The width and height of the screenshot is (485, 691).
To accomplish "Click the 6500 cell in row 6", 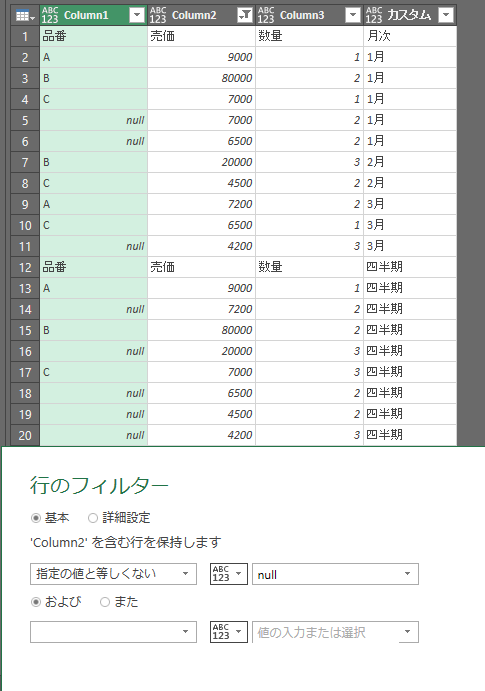I will (201, 141).
